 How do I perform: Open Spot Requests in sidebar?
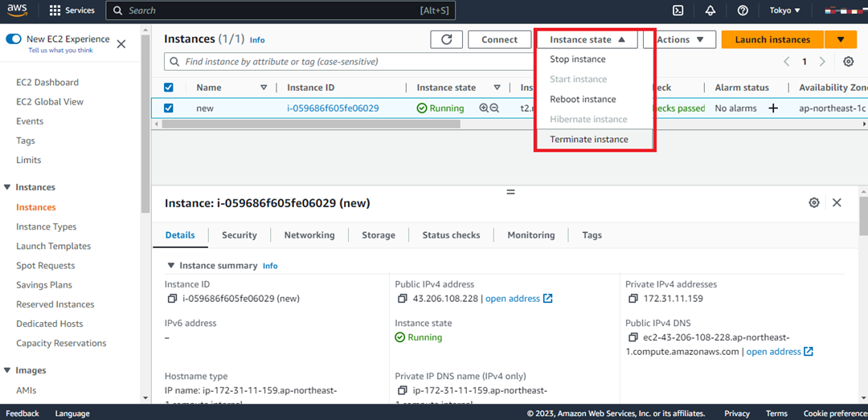click(45, 266)
